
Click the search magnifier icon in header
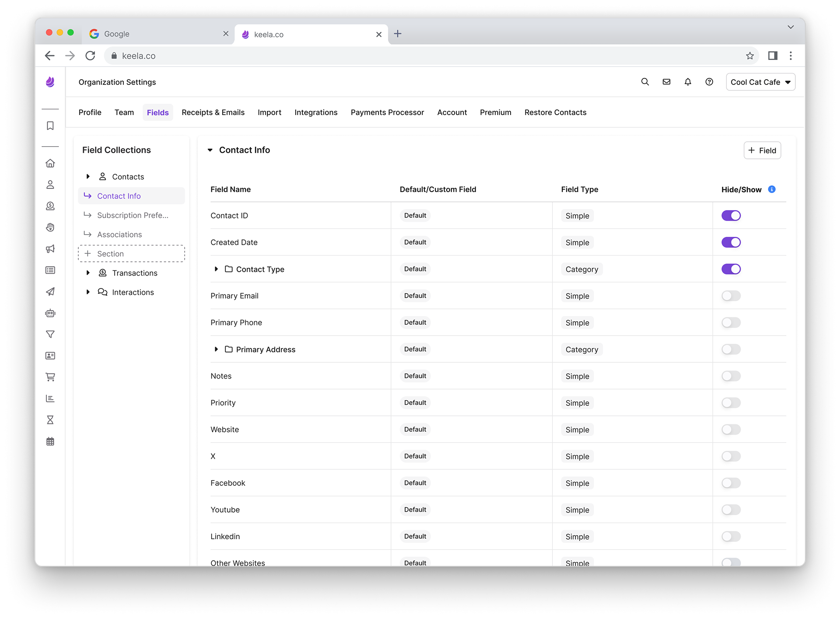645,82
